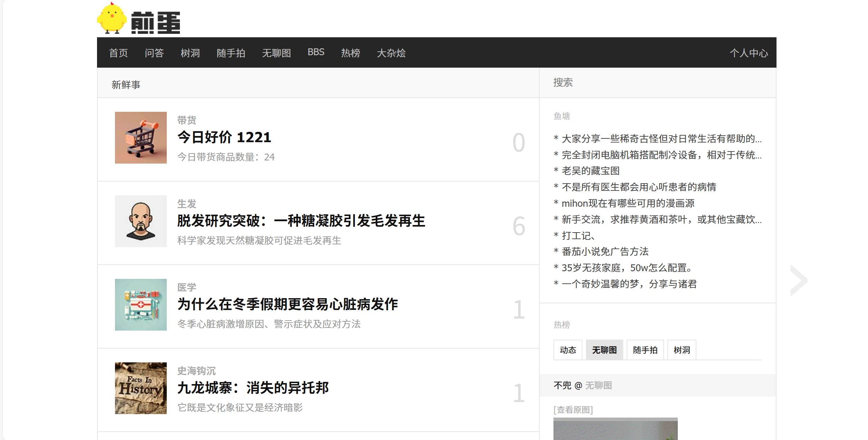
Task: Click the 新鲜事 section header
Action: 126,85
